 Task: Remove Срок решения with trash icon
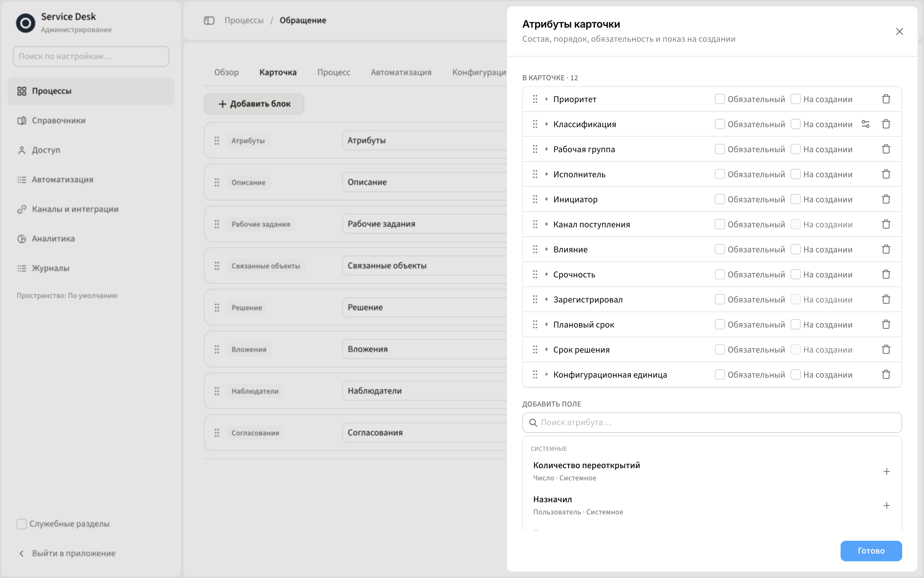click(x=886, y=349)
